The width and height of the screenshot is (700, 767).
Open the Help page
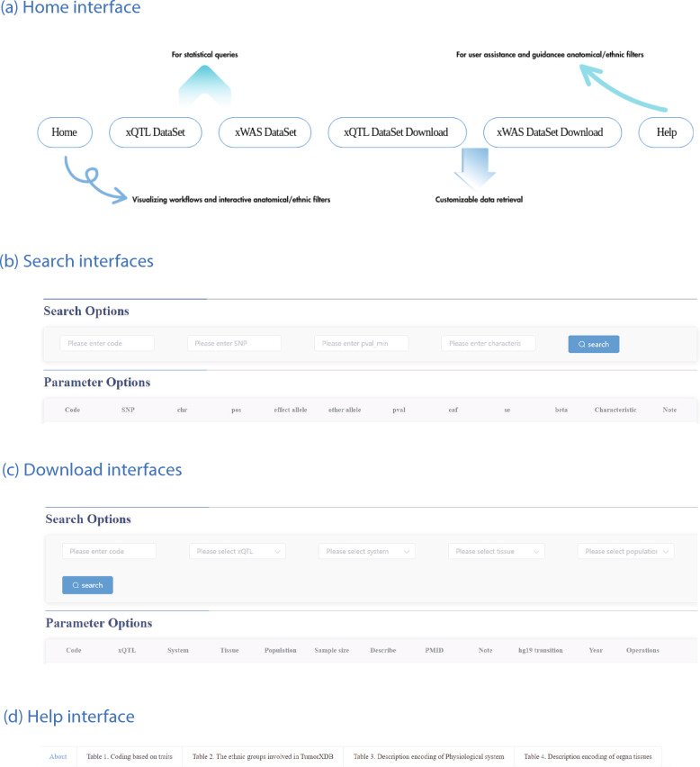point(666,133)
